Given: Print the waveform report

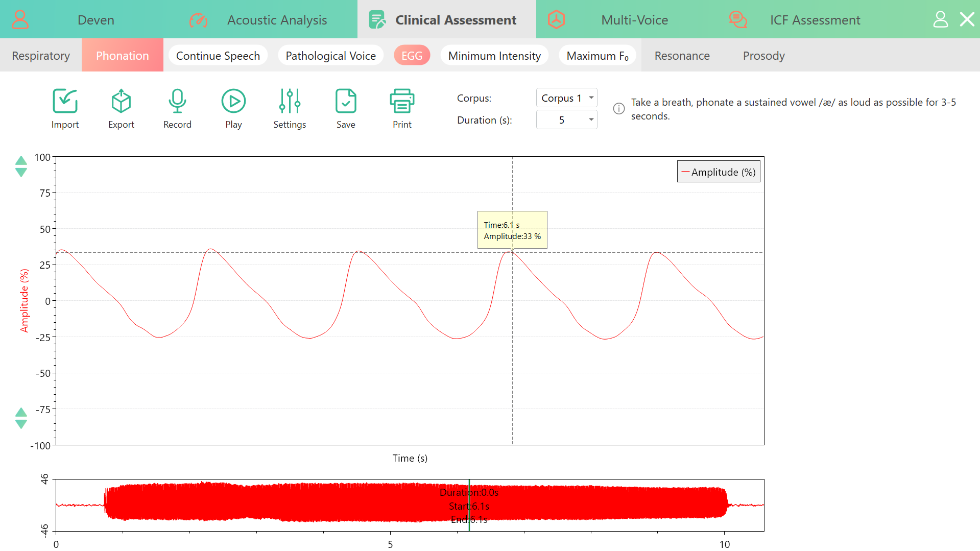Looking at the screenshot, I should [402, 101].
